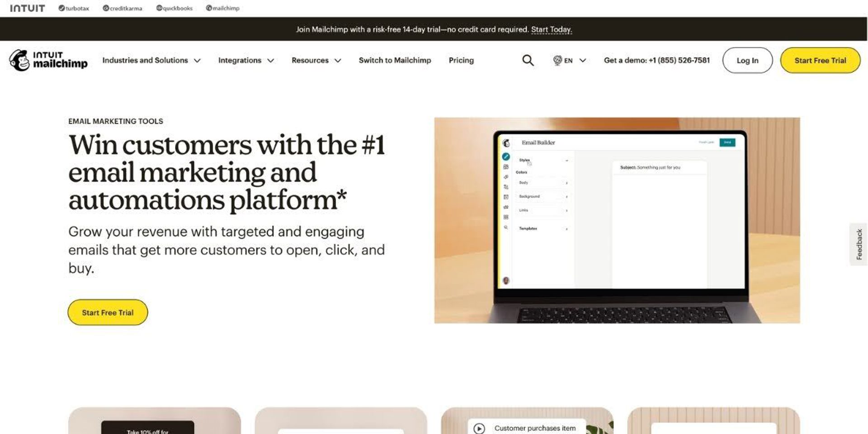Go to Switch to Mailchimp page
This screenshot has height=434, width=868.
pos(395,60)
